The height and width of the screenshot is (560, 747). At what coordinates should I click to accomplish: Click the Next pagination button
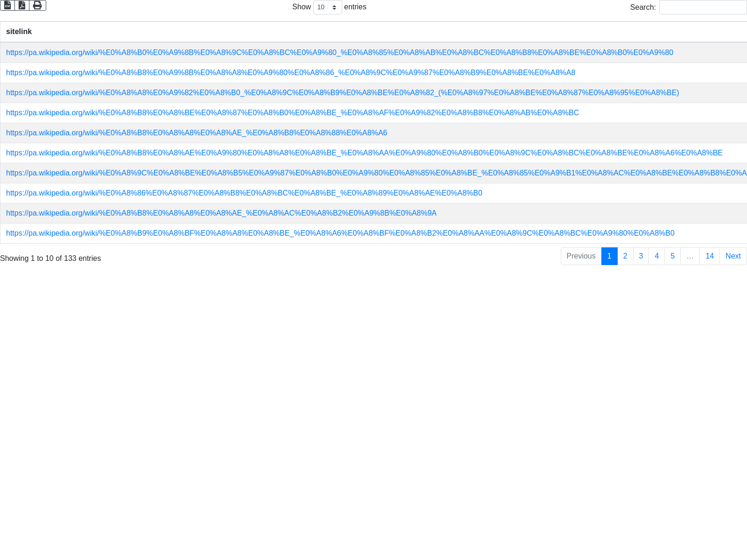[x=733, y=256]
